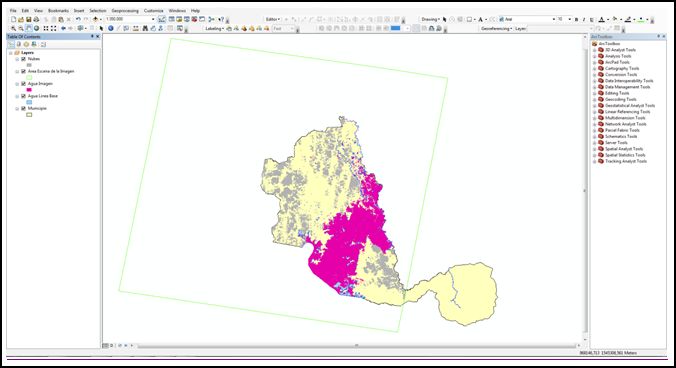Go back to previous extent arrow

coord(63,28)
